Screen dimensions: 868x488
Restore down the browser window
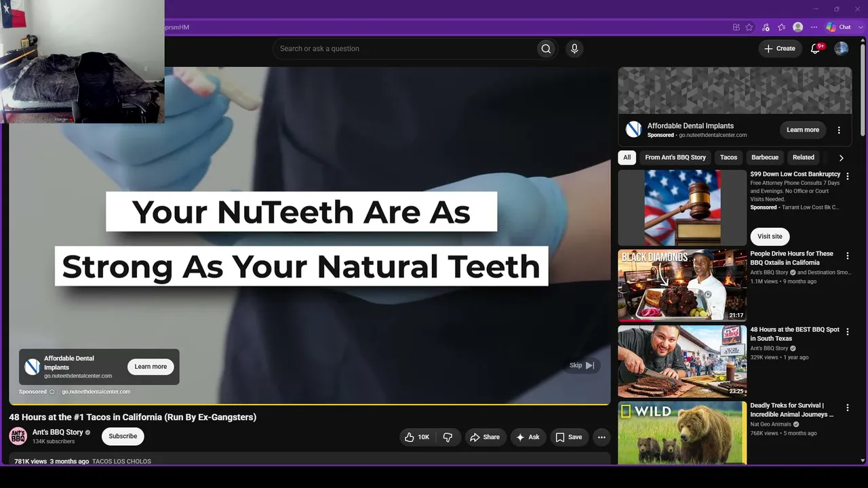(x=837, y=9)
